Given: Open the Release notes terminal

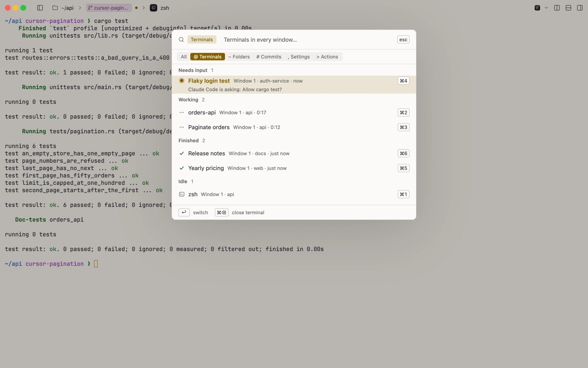Looking at the screenshot, I should tap(294, 153).
